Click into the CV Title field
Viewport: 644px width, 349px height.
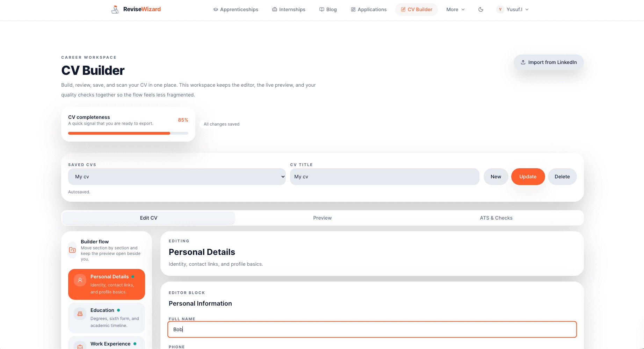(385, 177)
